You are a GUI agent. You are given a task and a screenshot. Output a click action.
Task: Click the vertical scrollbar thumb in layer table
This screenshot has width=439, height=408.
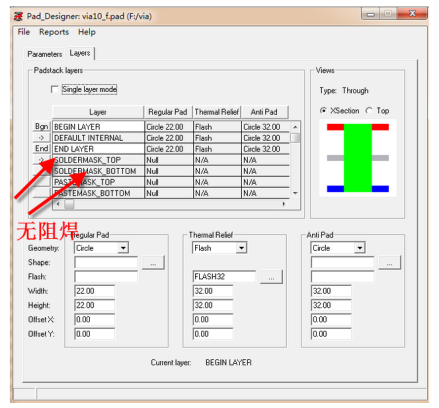295,138
